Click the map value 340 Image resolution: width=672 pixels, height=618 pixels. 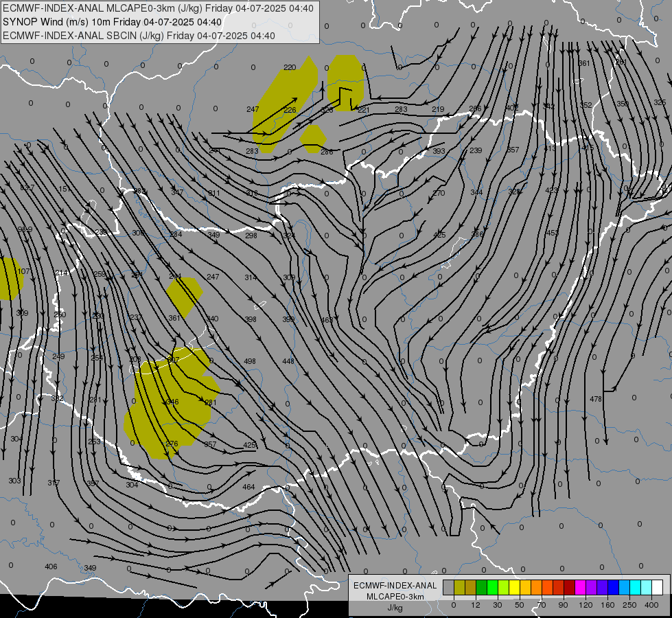tap(212, 319)
